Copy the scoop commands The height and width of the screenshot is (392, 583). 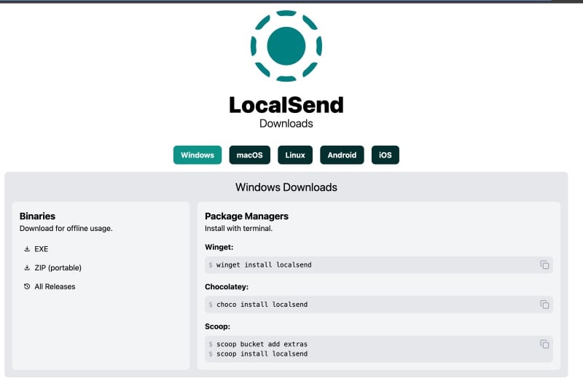pos(544,345)
